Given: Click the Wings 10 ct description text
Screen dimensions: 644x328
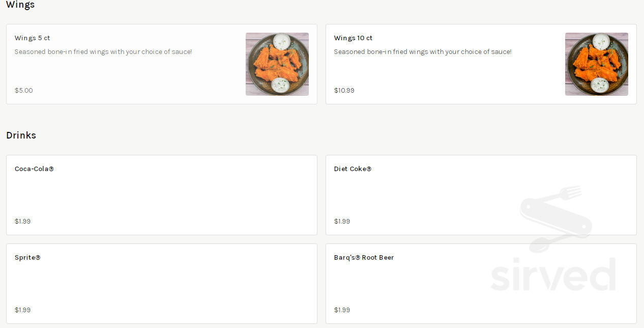Looking at the screenshot, I should [x=422, y=52].
